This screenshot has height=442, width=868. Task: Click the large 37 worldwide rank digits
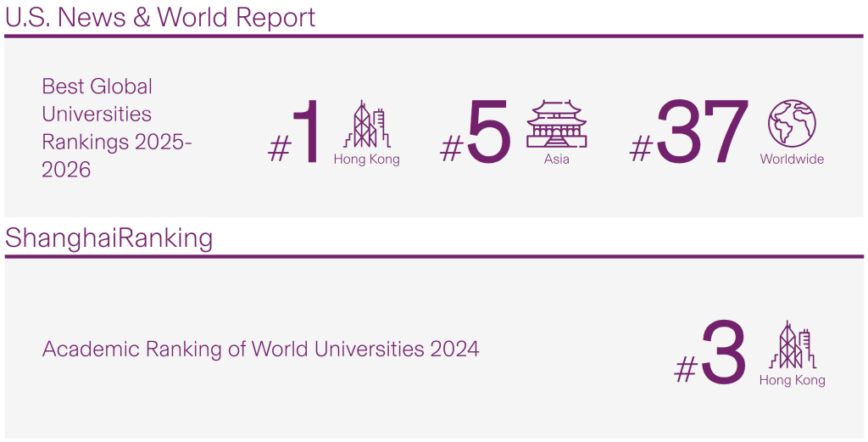point(702,132)
